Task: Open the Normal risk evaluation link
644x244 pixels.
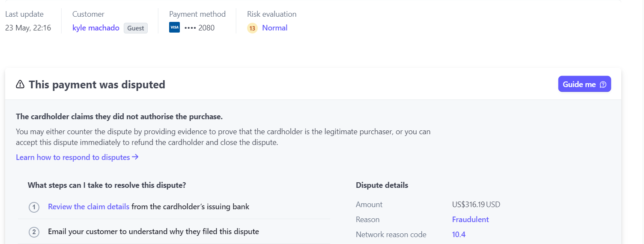Action: (274, 28)
